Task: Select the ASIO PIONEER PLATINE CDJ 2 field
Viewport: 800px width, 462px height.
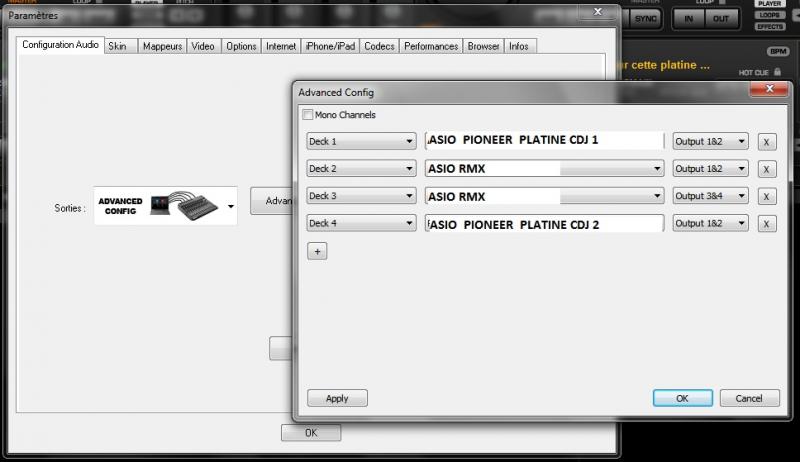Action: click(x=544, y=224)
